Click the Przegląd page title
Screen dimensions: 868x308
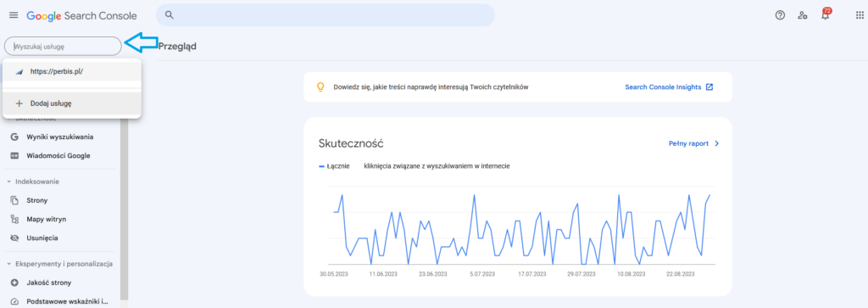[x=177, y=46]
